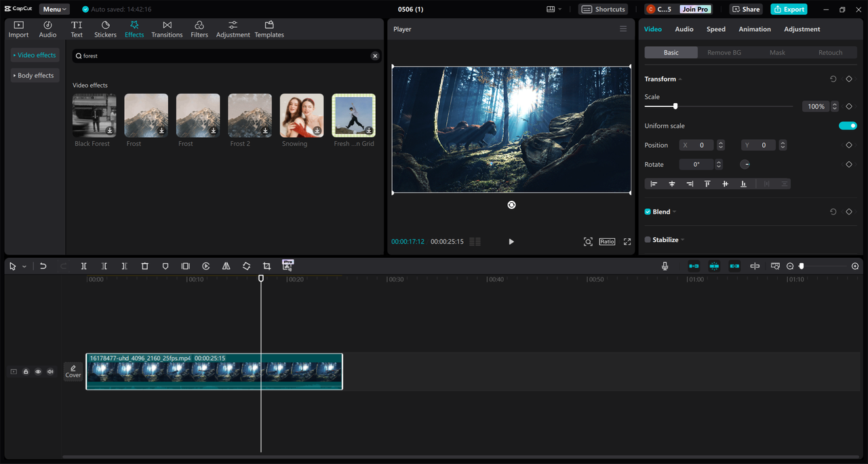Open the Transitions panel
The width and height of the screenshot is (868, 464).
click(167, 29)
